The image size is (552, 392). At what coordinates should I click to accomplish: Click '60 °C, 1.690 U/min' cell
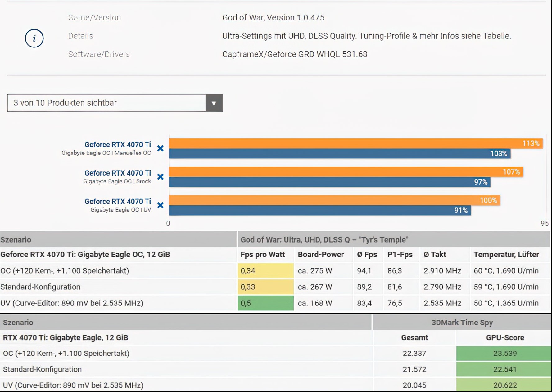tap(506, 271)
